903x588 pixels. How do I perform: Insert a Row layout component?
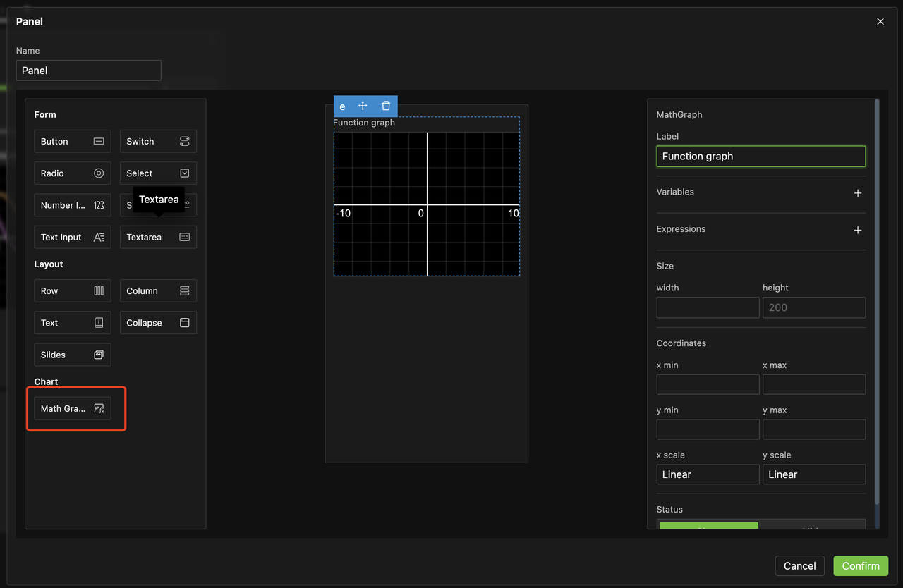pyautogui.click(x=73, y=290)
